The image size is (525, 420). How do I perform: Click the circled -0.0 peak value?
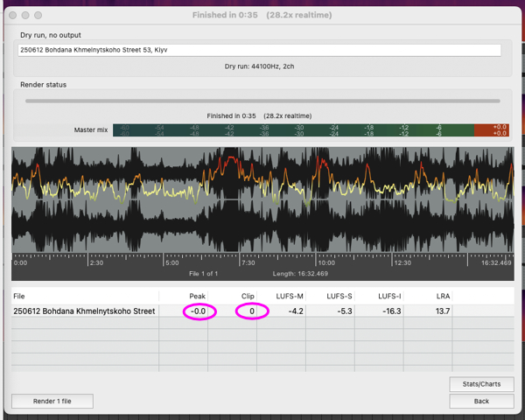click(x=199, y=311)
